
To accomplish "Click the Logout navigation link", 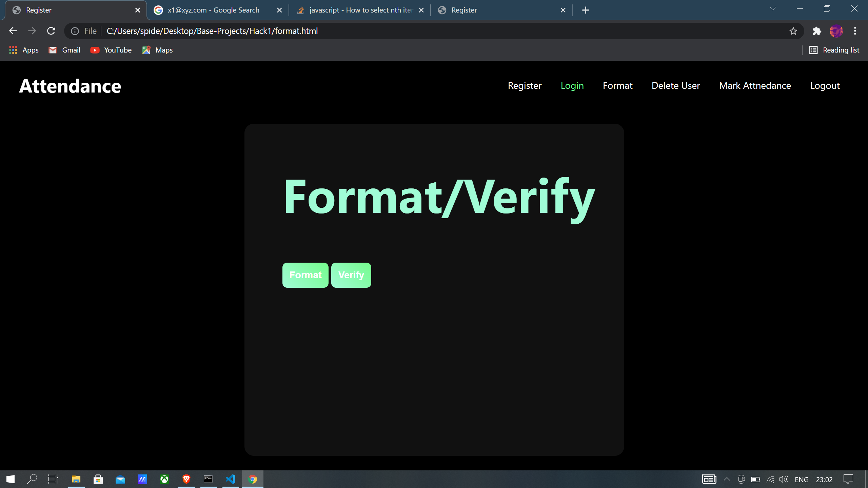I will pos(825,85).
